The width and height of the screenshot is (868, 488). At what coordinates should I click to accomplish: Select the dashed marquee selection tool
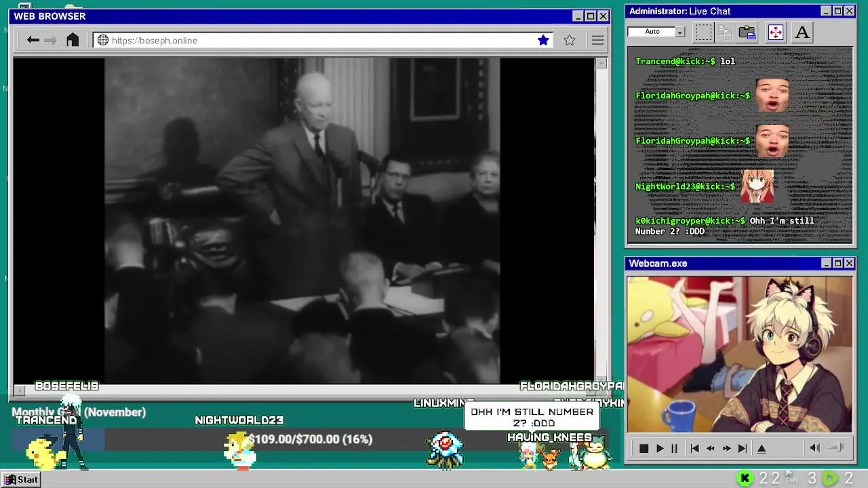click(704, 32)
